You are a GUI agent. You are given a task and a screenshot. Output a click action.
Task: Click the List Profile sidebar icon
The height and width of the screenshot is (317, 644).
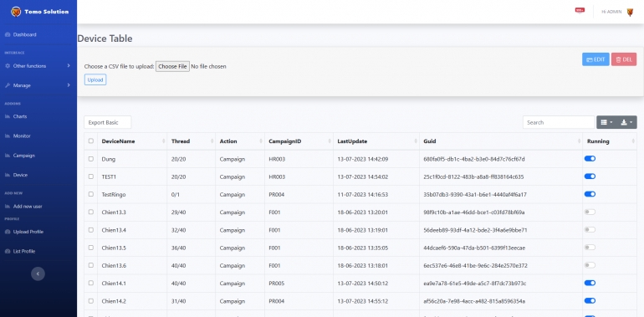point(8,251)
